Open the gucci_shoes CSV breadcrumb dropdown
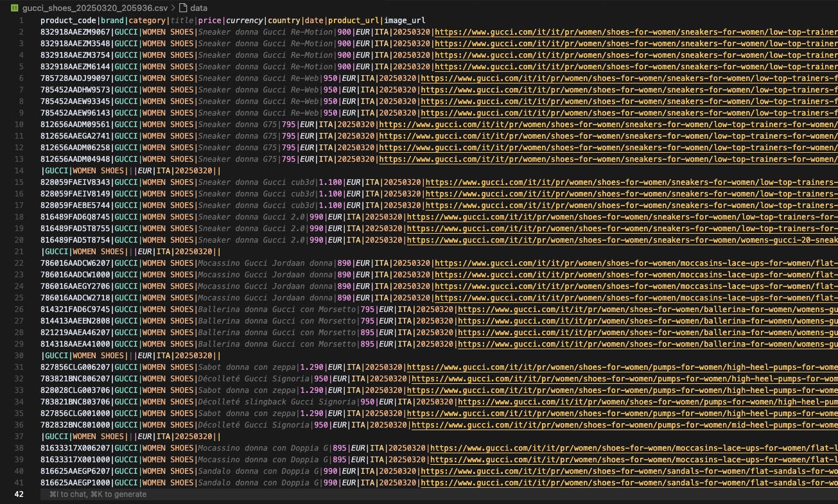838x504 pixels. click(x=96, y=8)
